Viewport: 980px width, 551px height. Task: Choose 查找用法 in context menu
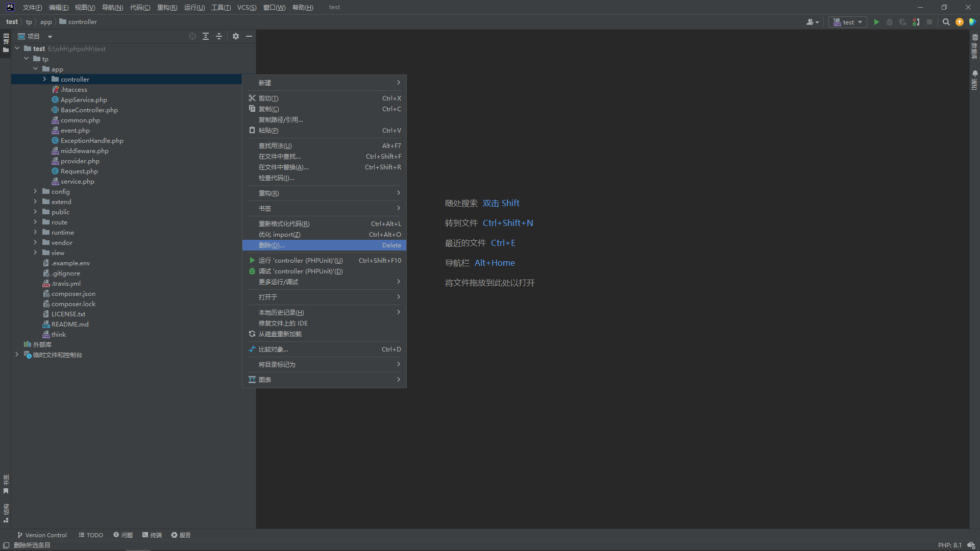pyautogui.click(x=324, y=145)
